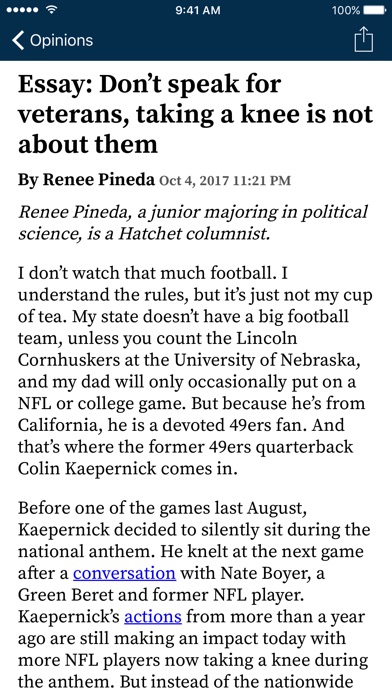The height and width of the screenshot is (696, 392).
Task: Tap the back chevron arrow
Action: coord(18,40)
